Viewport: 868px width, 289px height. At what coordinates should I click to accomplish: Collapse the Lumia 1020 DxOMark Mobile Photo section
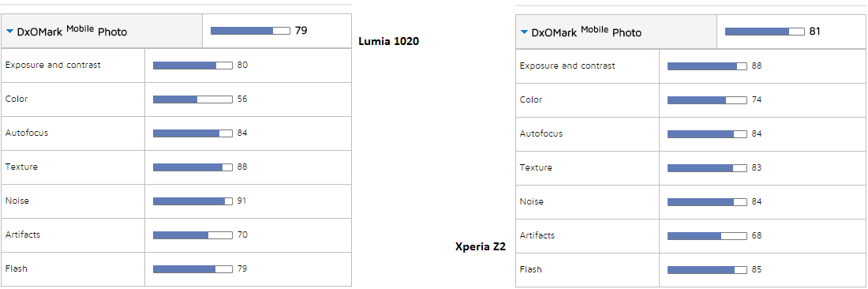coord(9,32)
